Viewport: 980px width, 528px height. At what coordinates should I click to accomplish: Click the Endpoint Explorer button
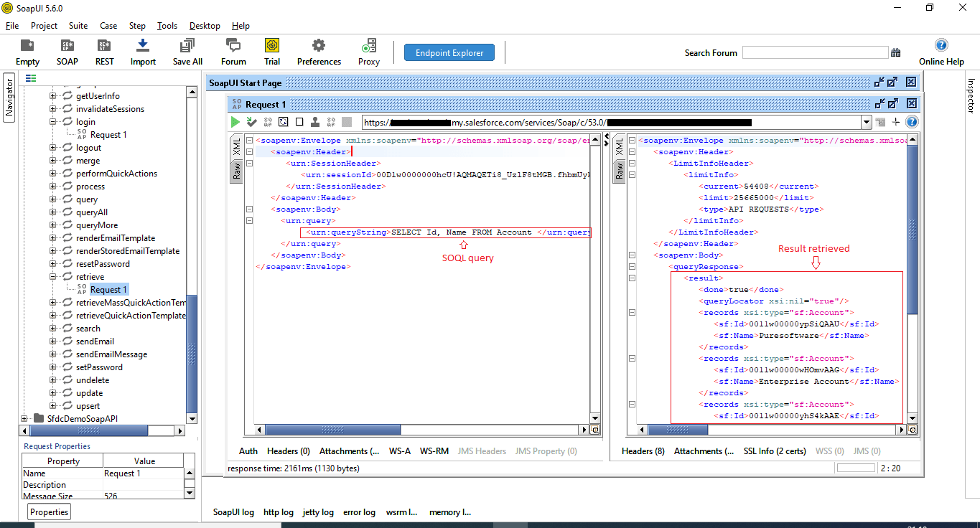coord(449,52)
